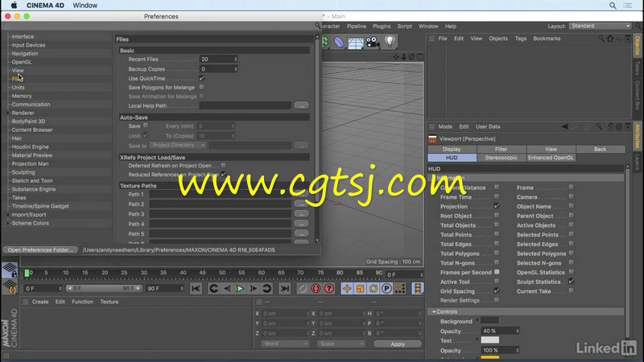Enable the HUD Object Name checkbox
The image size is (644, 362).
click(x=572, y=206)
